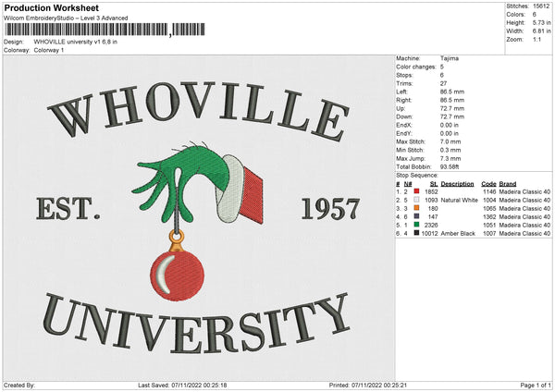This screenshot has height=392, width=555.
Task: Click the 'Stop Sequence:' heading
Action: pos(417,176)
